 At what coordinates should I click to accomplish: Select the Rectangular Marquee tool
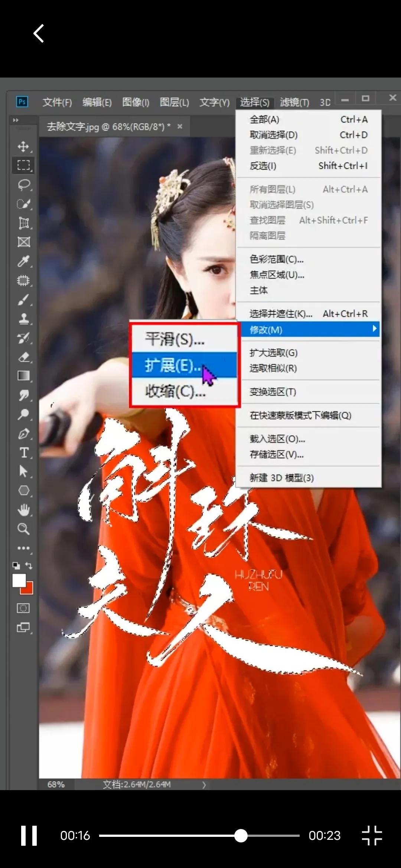24,165
